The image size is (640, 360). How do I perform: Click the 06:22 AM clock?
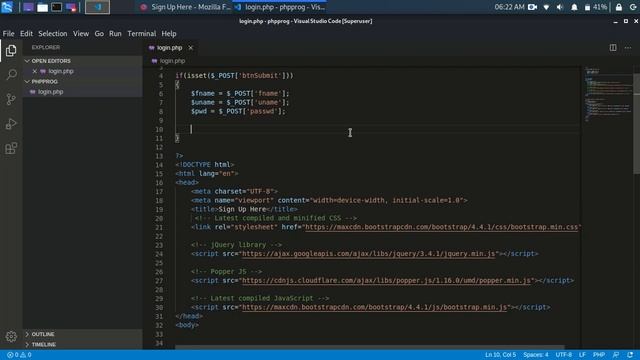509,7
